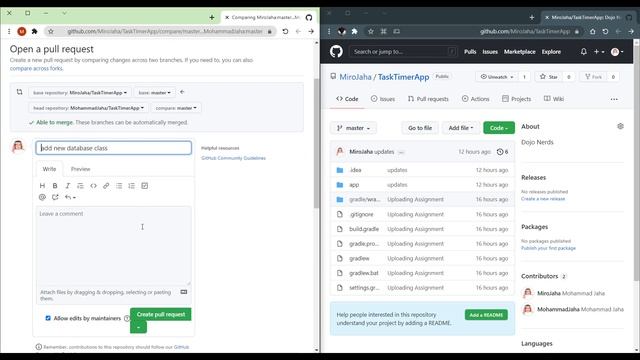Click Create pull request button
The image size is (640, 360).
161,314
